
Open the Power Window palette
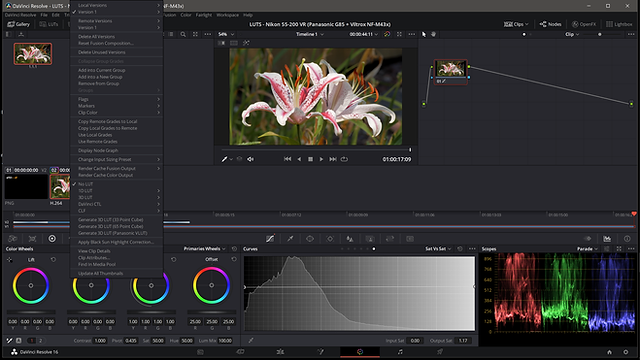point(310,239)
